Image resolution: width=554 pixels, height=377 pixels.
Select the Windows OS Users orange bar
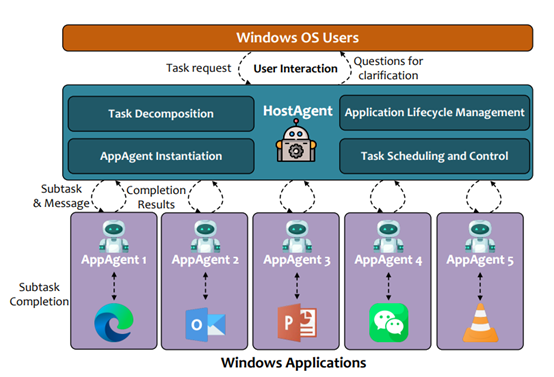(x=297, y=38)
